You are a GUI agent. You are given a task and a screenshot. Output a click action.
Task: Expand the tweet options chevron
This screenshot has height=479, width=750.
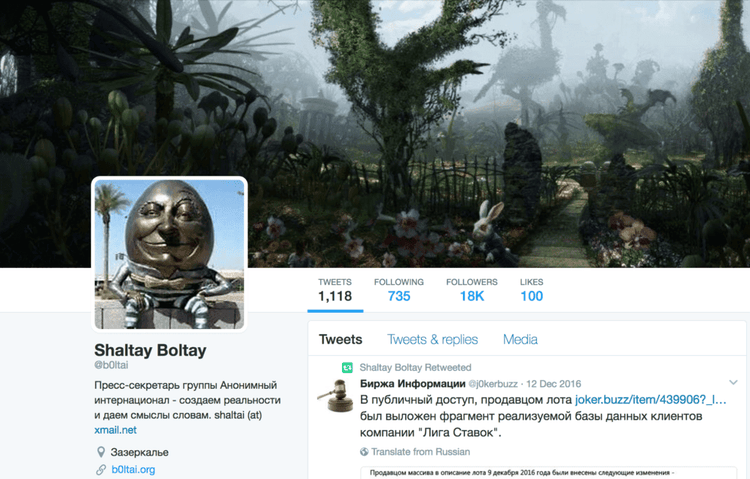click(x=733, y=382)
